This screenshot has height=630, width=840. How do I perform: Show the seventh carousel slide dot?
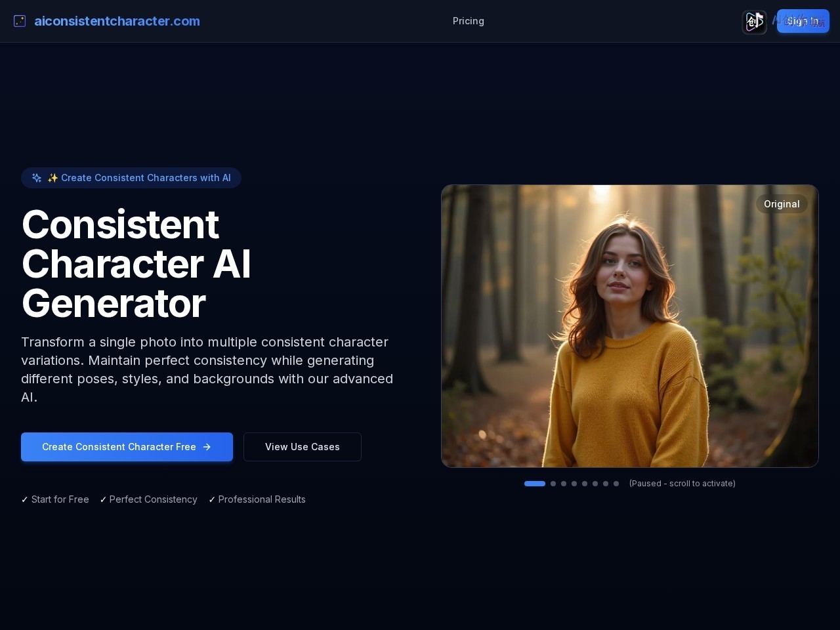(606, 484)
